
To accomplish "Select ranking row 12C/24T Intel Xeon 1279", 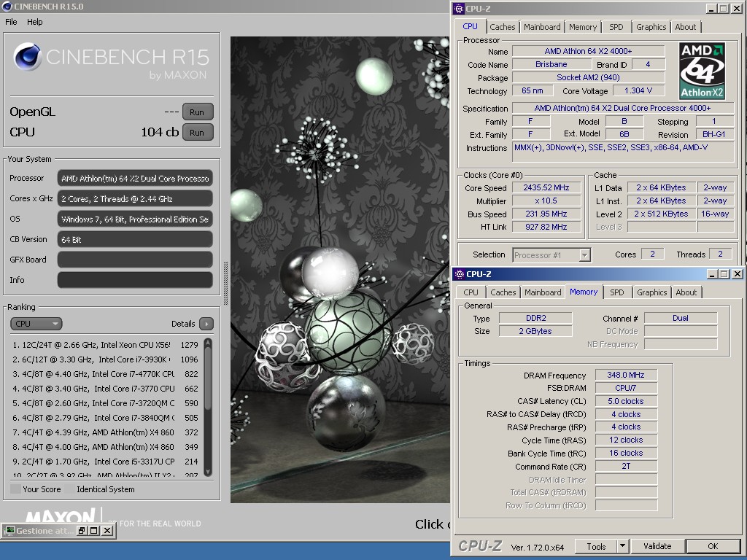I will pos(105,345).
